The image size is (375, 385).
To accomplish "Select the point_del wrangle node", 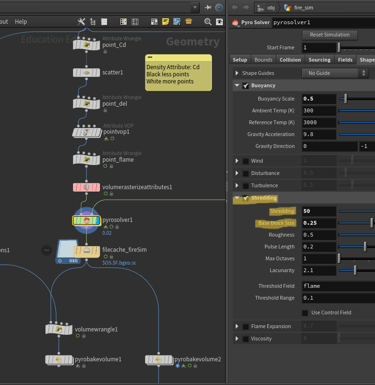I will [x=86, y=103].
